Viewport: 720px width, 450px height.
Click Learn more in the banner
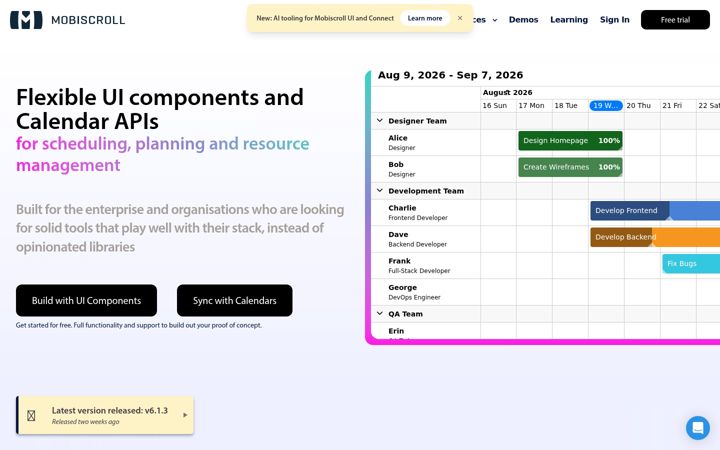(425, 18)
